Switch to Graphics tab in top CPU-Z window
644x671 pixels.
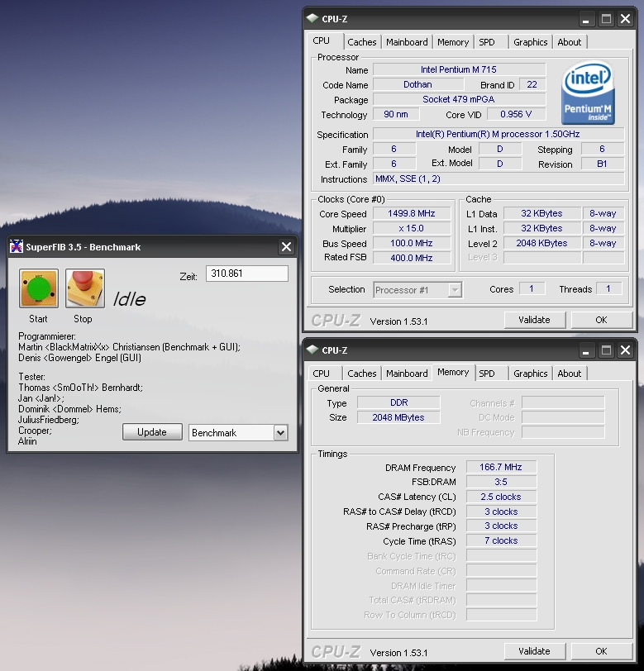coord(531,42)
